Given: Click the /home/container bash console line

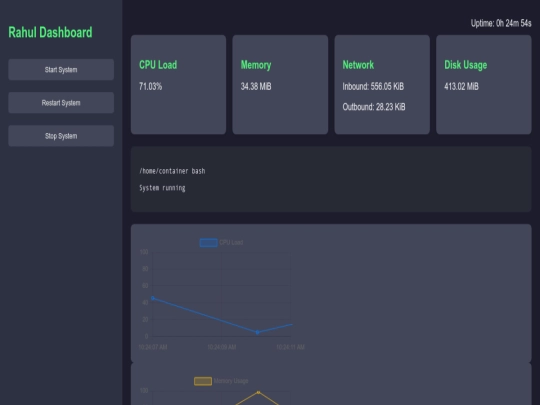Looking at the screenshot, I should 172,171.
